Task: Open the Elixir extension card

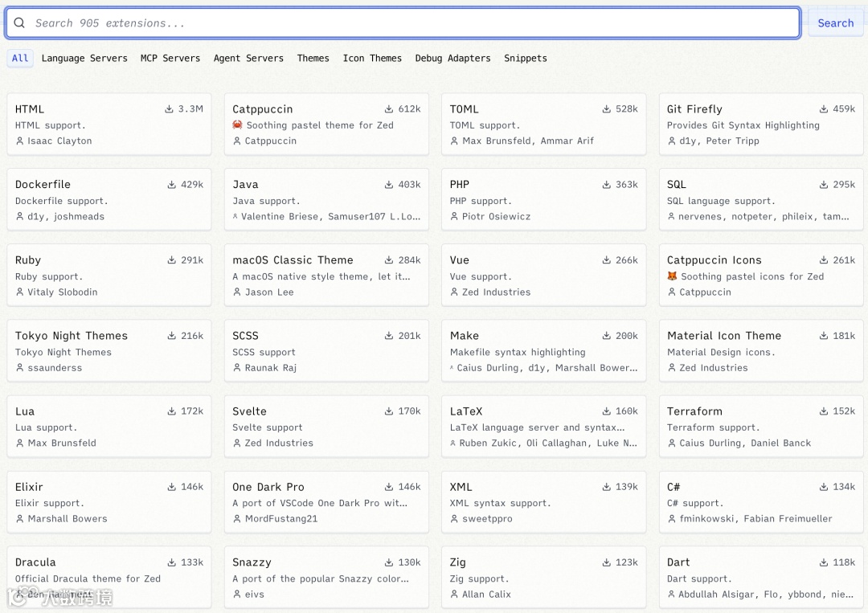Action: (109, 502)
